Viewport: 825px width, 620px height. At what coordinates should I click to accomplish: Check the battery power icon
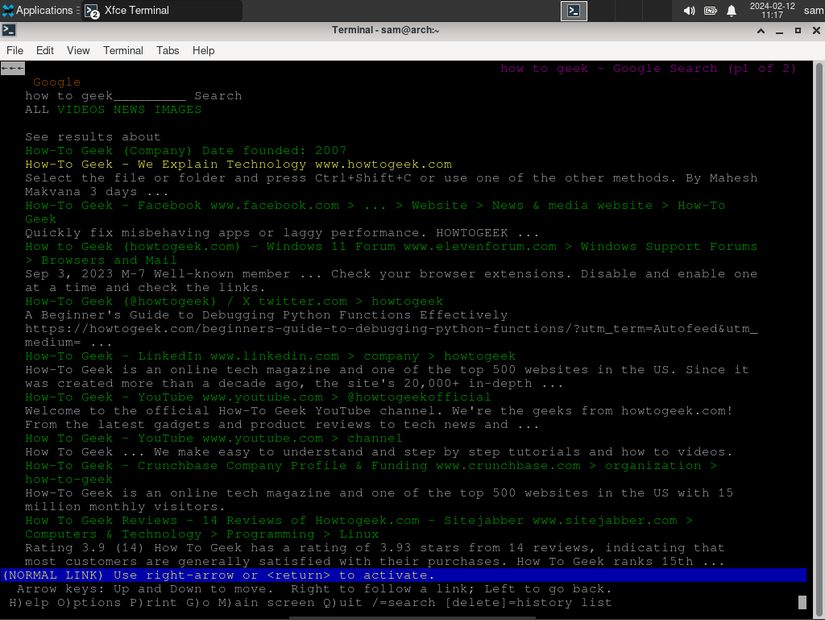click(710, 11)
